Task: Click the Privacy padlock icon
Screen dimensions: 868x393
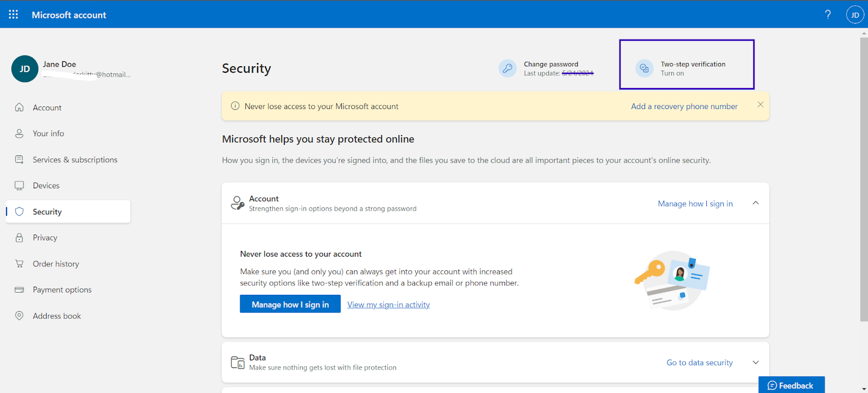Action: coord(20,238)
